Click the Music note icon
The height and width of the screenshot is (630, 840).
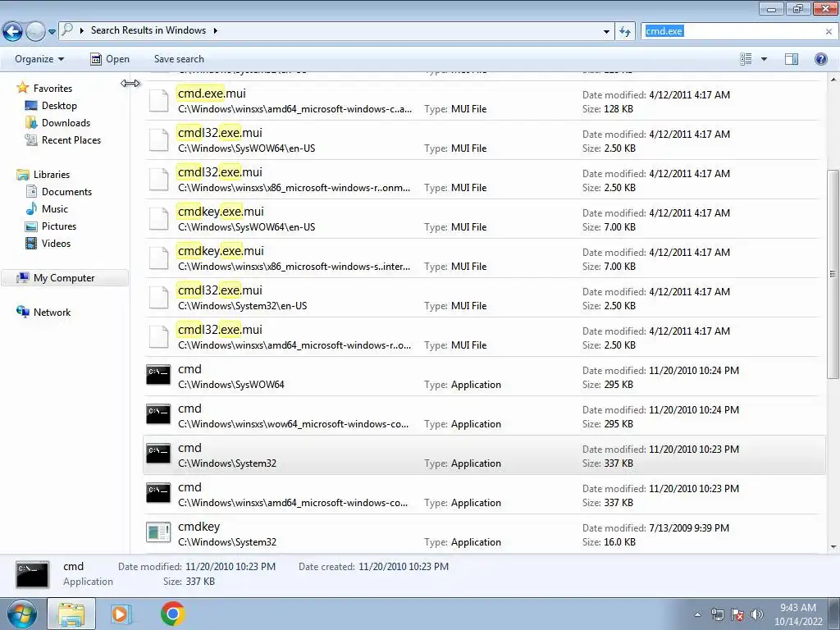pos(32,208)
